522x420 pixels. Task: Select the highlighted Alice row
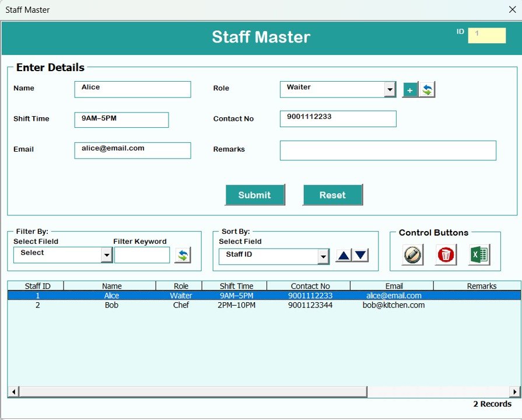point(264,295)
